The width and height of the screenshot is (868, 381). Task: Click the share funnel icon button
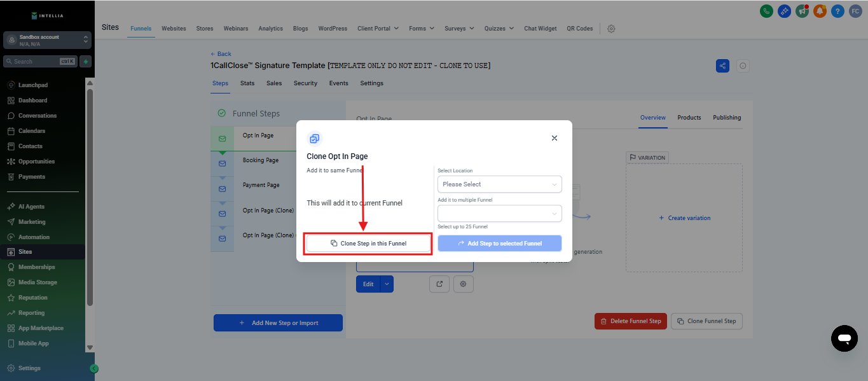(722, 66)
